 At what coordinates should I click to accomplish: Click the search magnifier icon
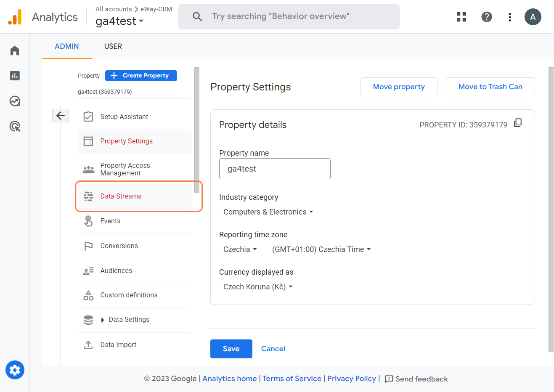pyautogui.click(x=197, y=16)
